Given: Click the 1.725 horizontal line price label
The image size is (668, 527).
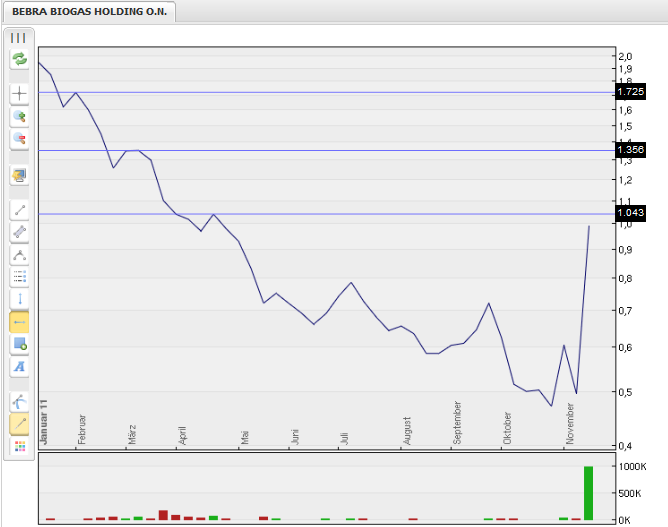Looking at the screenshot, I should pos(630,91).
